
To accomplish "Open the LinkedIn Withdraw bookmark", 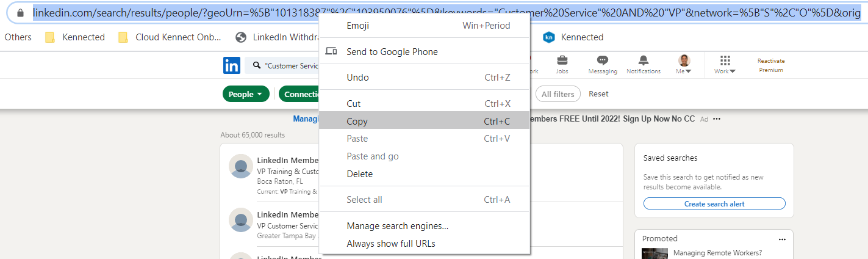I will 278,37.
